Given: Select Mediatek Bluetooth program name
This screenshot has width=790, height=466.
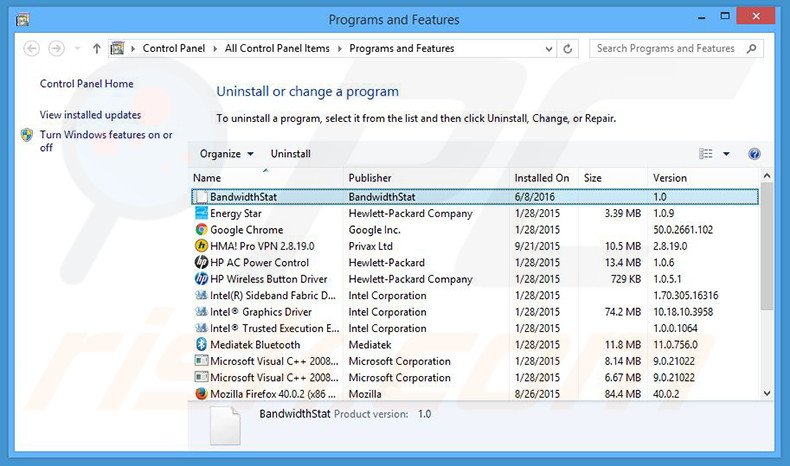Looking at the screenshot, I should coord(255,345).
